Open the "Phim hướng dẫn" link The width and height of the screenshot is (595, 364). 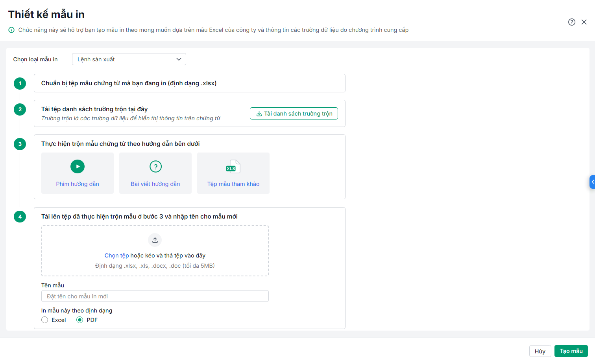pos(78,184)
